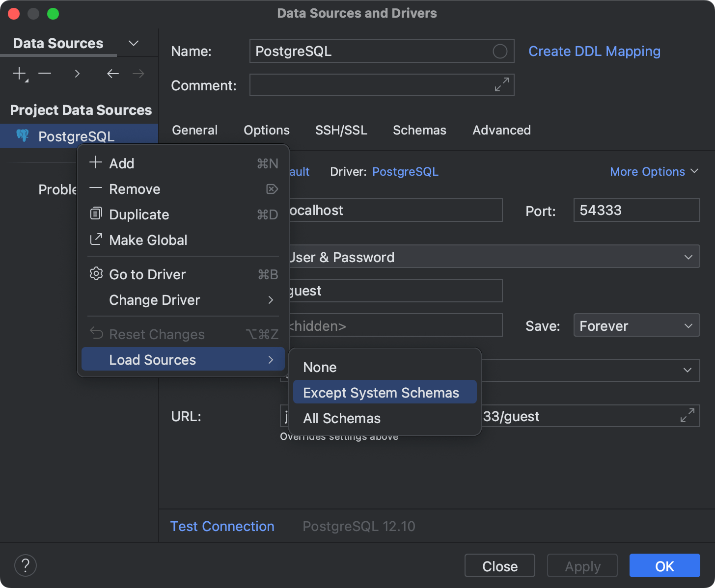This screenshot has height=588, width=715.
Task: Click the color circle in Name field
Action: tap(499, 51)
